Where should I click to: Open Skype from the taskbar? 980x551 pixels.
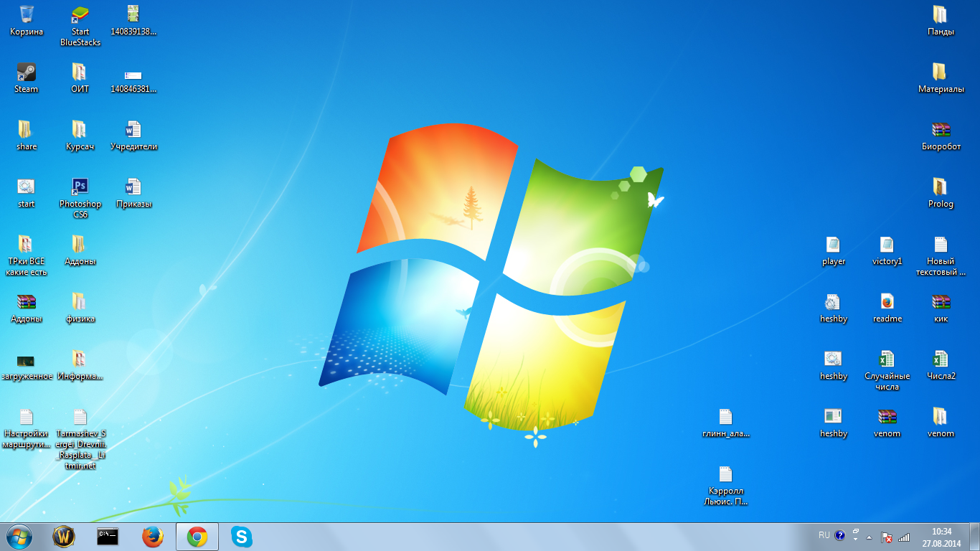tap(242, 537)
